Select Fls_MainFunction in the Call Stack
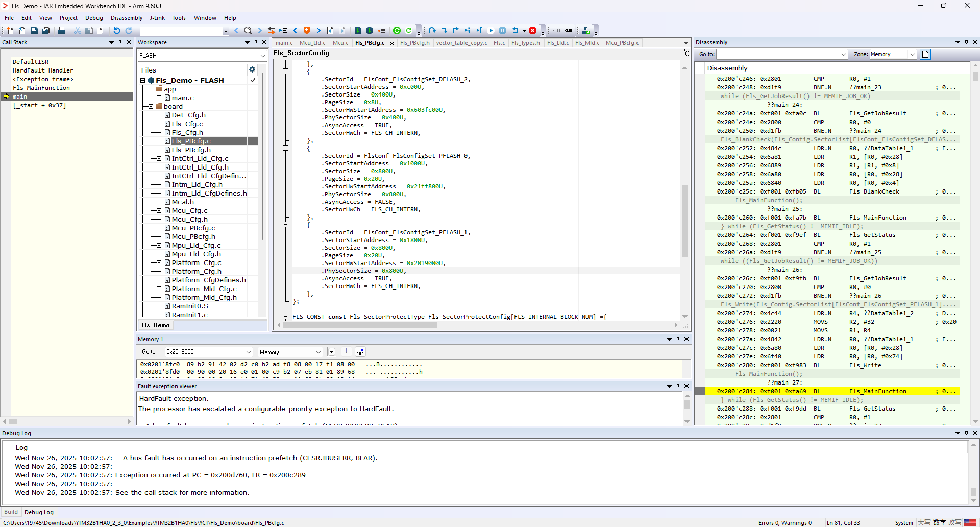 coord(41,88)
